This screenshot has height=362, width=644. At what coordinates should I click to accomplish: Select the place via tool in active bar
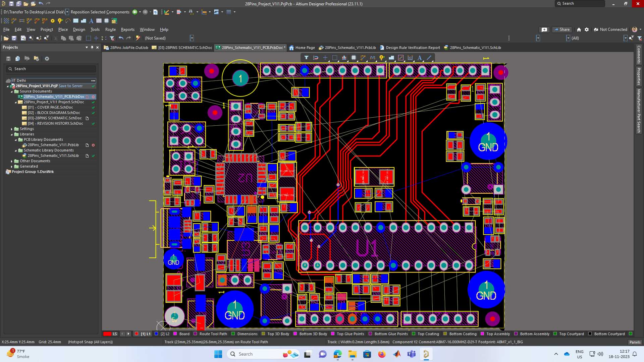[x=382, y=58]
